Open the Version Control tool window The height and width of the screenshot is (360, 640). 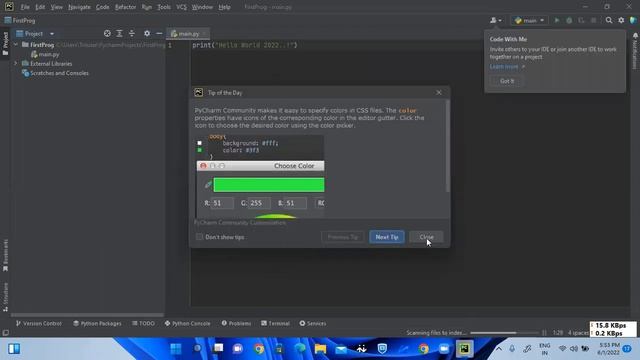click(39, 323)
